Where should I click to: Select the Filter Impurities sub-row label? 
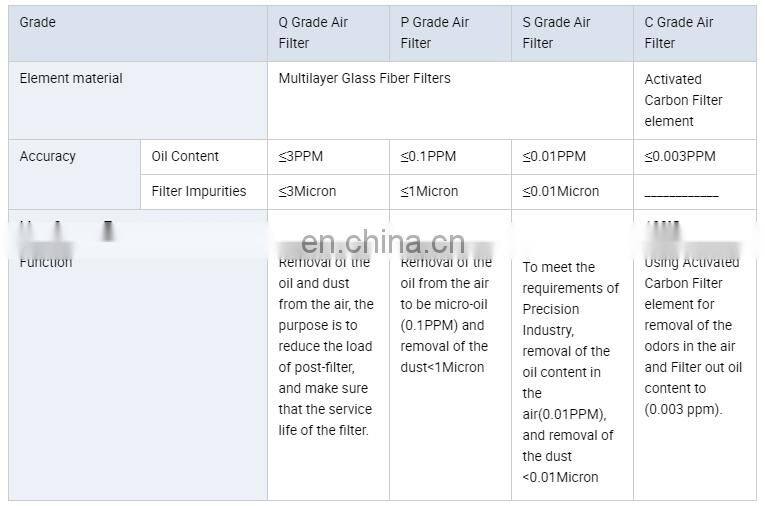198,191
